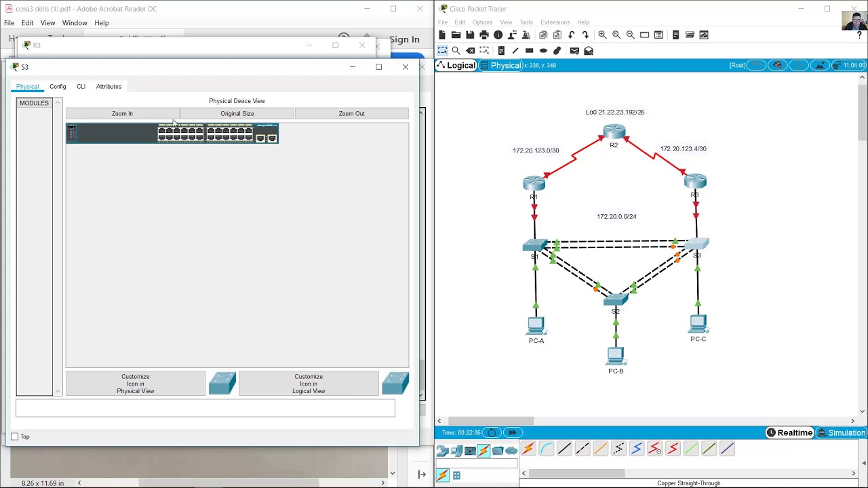Select Draw Line tool
Viewport: 868px width, 488px height.
pos(515,51)
